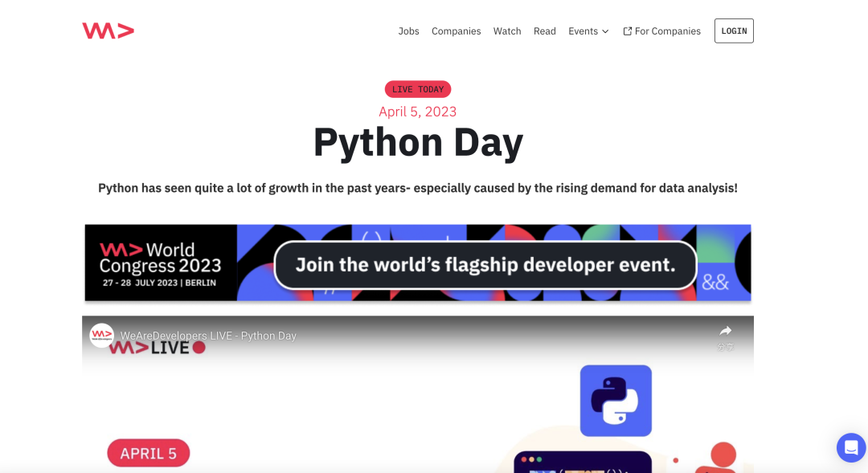Click 27 - 28 JULY 2023 | BERLIN text

pos(159,283)
